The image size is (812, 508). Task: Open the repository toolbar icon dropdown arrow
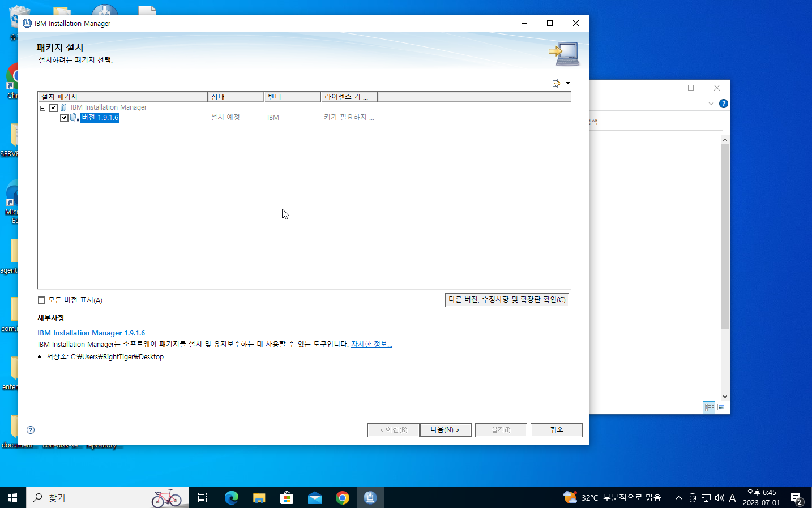tap(567, 83)
